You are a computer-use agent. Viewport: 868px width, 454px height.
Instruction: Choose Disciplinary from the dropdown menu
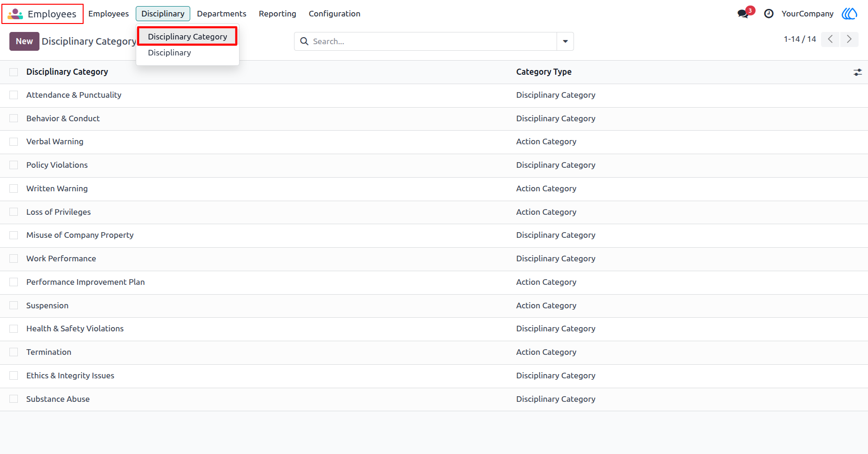[169, 53]
